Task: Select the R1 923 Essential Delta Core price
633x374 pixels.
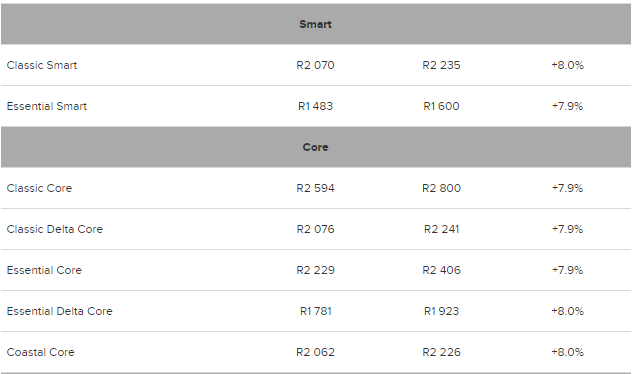Action: [441, 311]
